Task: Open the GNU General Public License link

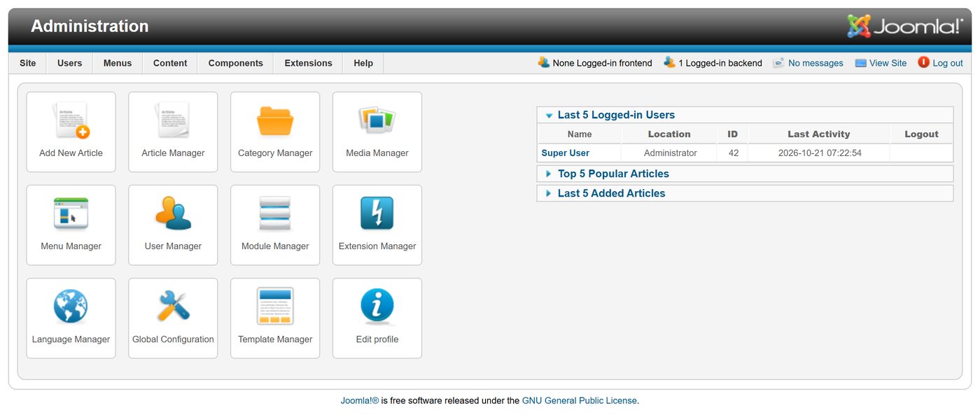Action: (580, 401)
